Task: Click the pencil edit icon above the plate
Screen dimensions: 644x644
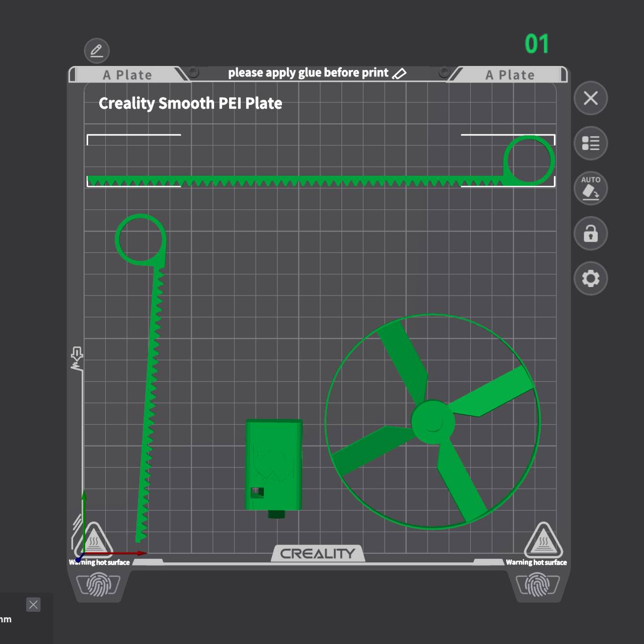Action: click(97, 50)
